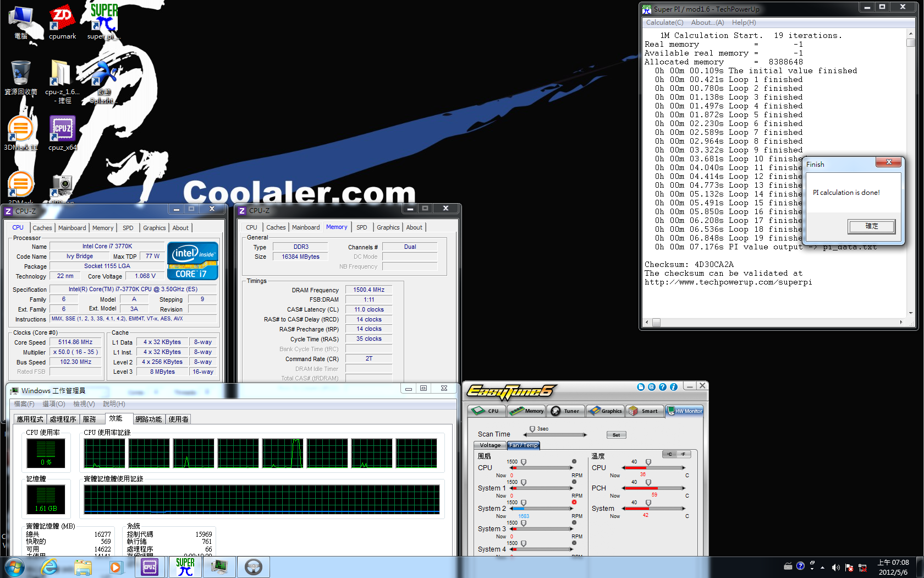Switch to Mainboard tab in left CPU-Z
The height and width of the screenshot is (578, 924).
(x=72, y=228)
